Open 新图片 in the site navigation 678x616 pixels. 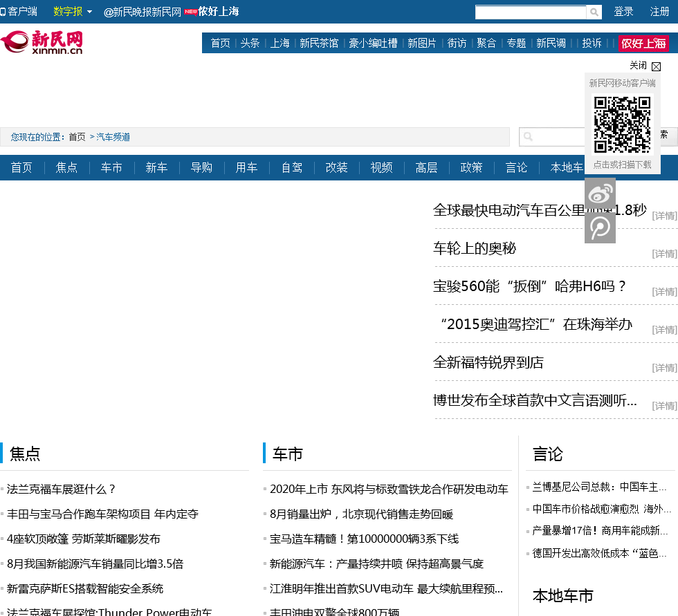[422, 43]
